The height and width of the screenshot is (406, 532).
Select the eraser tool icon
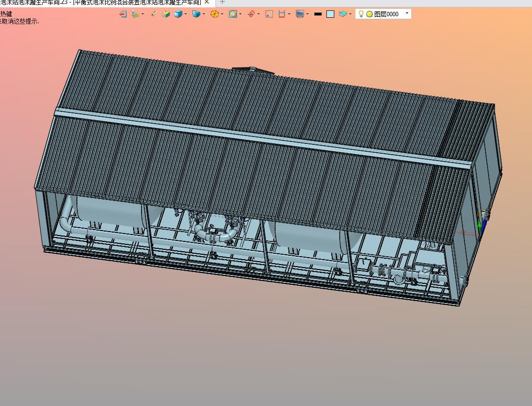coord(154,14)
